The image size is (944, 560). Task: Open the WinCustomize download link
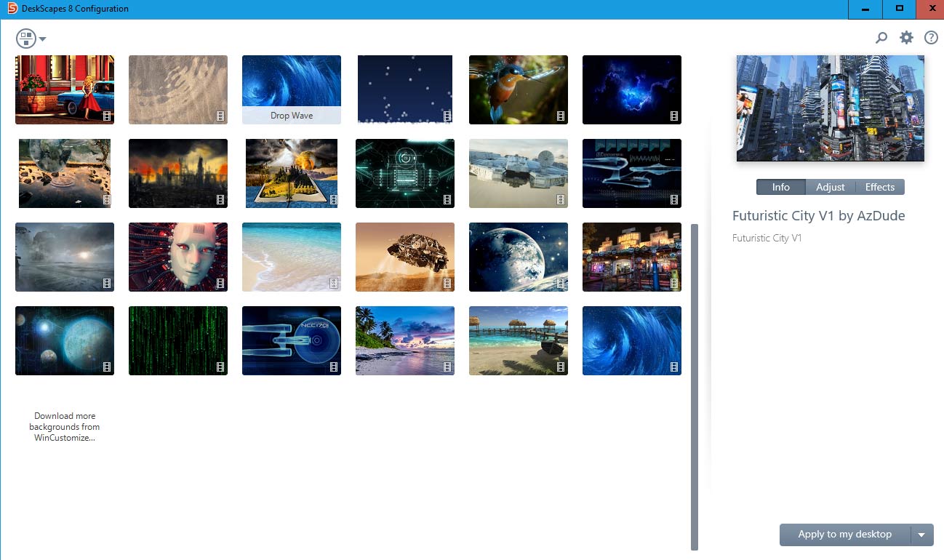(x=64, y=427)
